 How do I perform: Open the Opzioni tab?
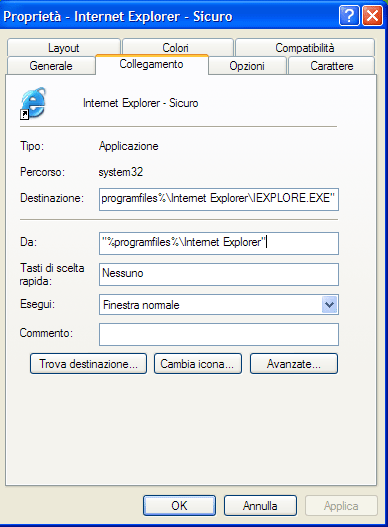pyautogui.click(x=247, y=66)
